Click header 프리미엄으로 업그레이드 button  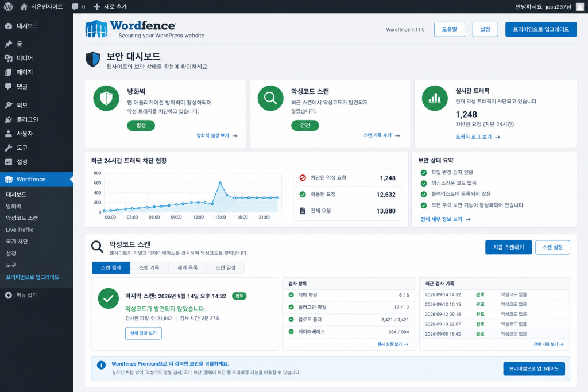click(541, 29)
